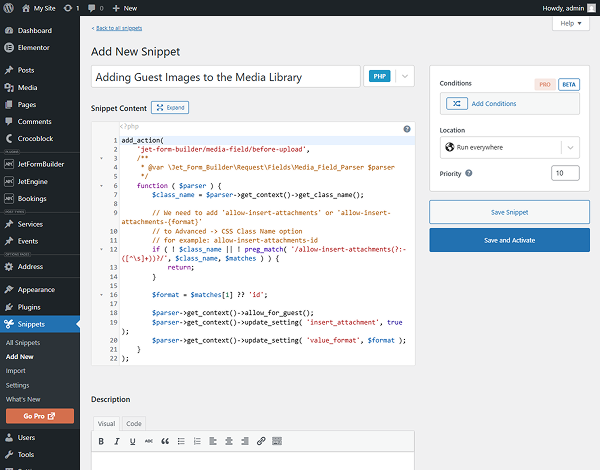This screenshot has width=600, height=470.
Task: Click Save and Activate button
Action: [509, 240]
